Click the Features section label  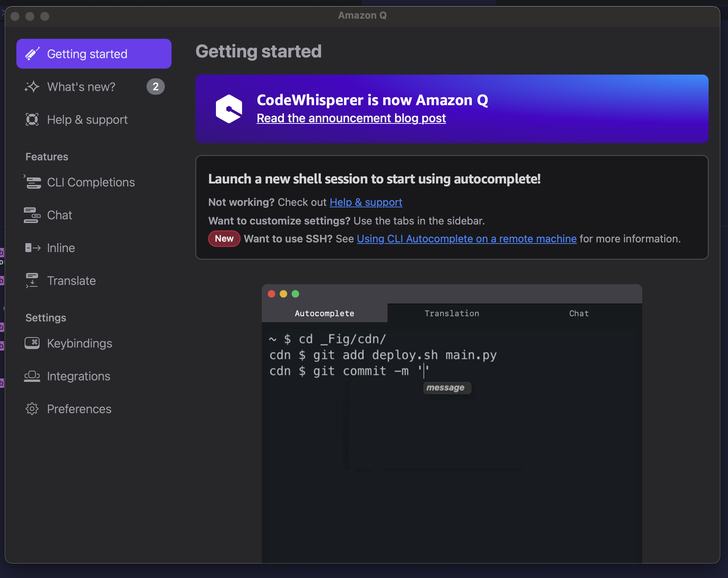(x=47, y=157)
